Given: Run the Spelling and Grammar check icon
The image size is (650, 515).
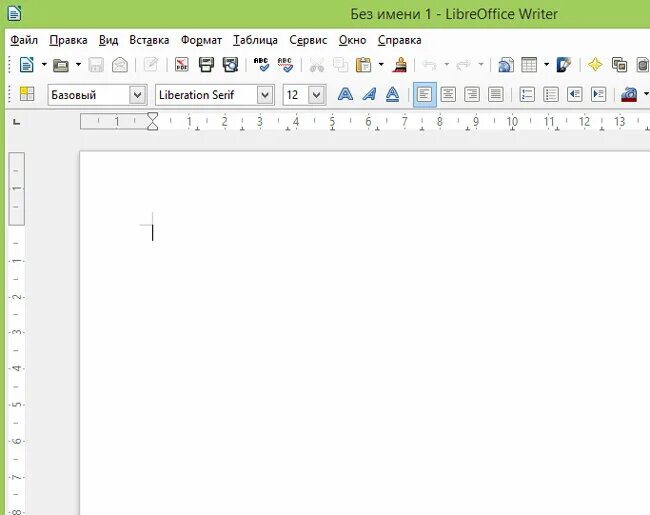Looking at the screenshot, I should pyautogui.click(x=261, y=65).
